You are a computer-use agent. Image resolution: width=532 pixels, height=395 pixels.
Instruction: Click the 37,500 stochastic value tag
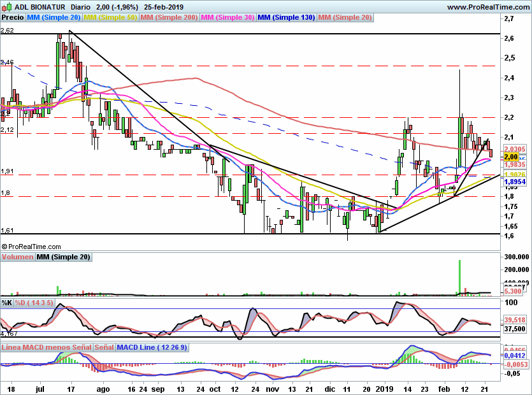pos(515,329)
